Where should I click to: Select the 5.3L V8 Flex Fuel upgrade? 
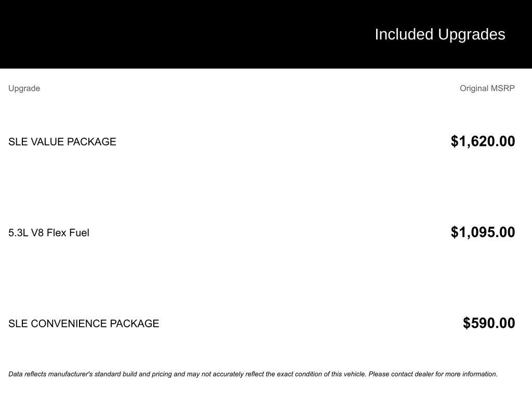(x=48, y=233)
